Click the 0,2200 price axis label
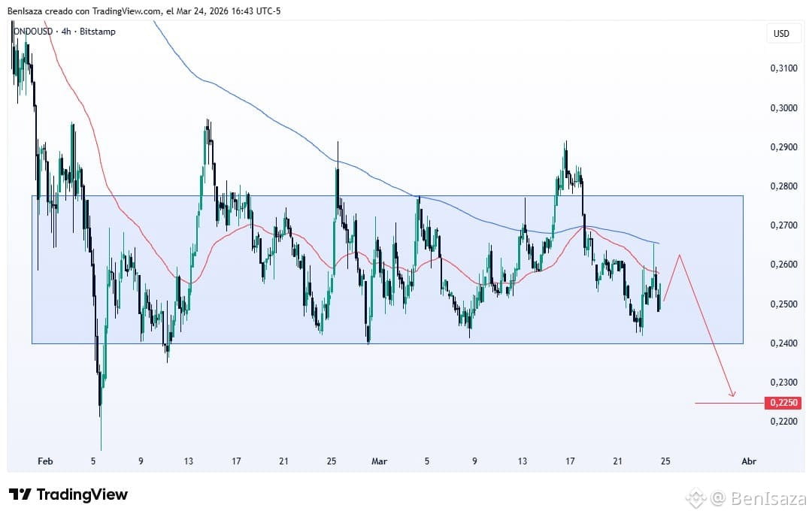 [784, 422]
